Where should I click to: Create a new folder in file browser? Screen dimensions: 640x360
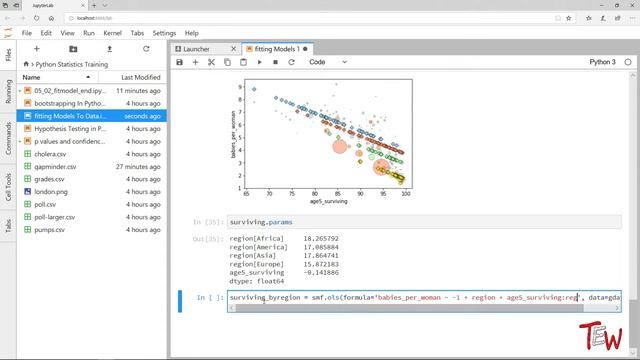pyautogui.click(x=73, y=49)
